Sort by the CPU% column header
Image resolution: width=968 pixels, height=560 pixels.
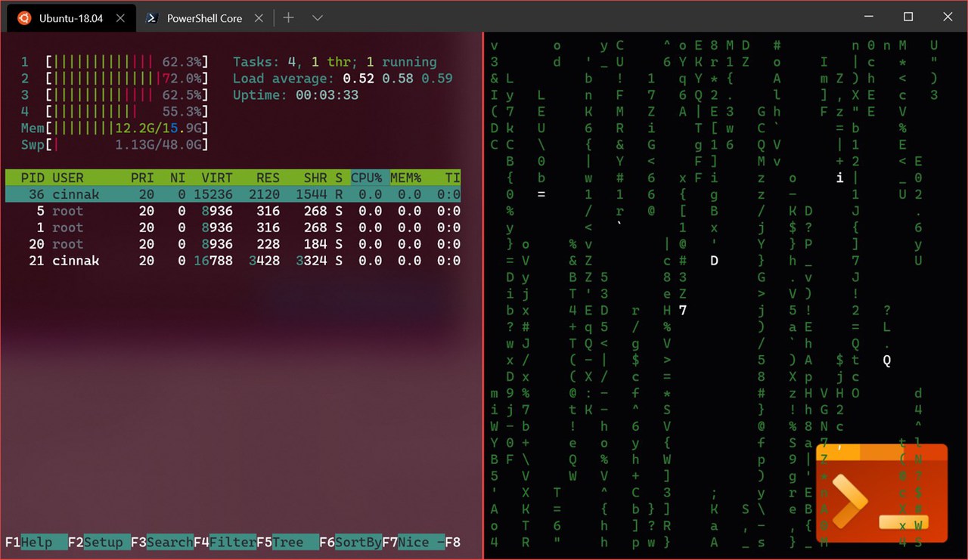pyautogui.click(x=367, y=178)
